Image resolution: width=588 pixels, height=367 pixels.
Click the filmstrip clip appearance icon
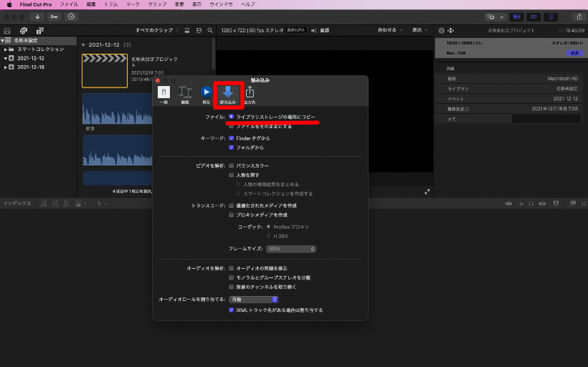pos(199,30)
